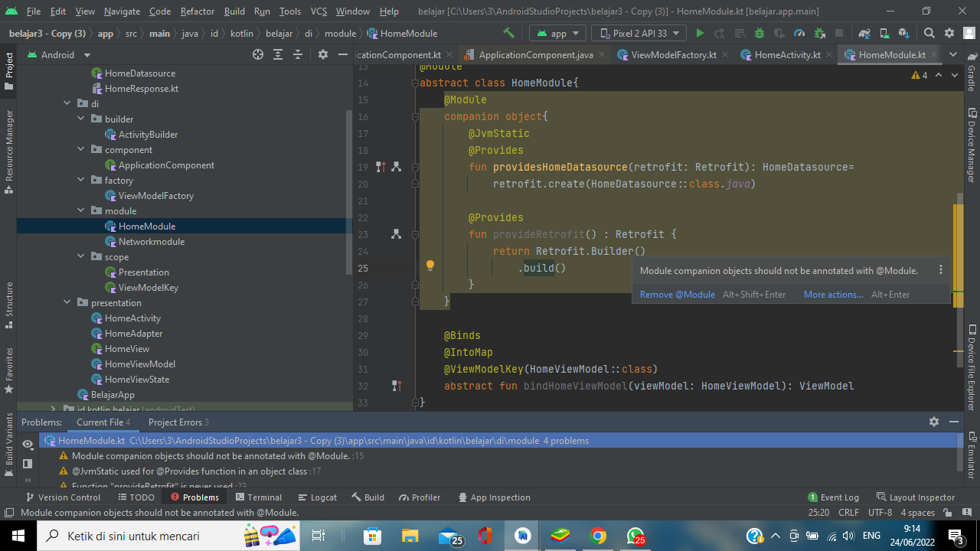The height and width of the screenshot is (551, 980).
Task: Open three-dot menu in warning tooltip
Action: [941, 270]
